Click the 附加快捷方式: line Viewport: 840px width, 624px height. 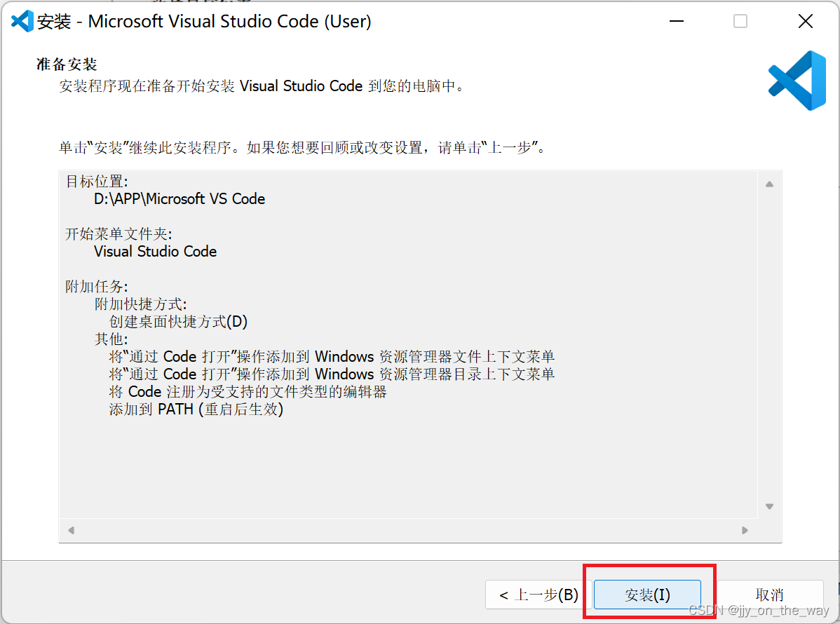point(140,304)
